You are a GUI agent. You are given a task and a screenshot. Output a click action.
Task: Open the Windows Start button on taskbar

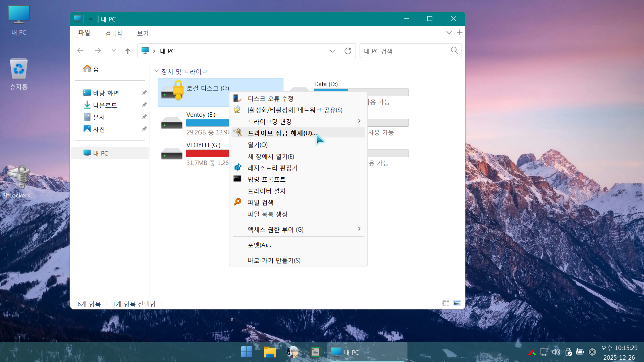coord(247,352)
